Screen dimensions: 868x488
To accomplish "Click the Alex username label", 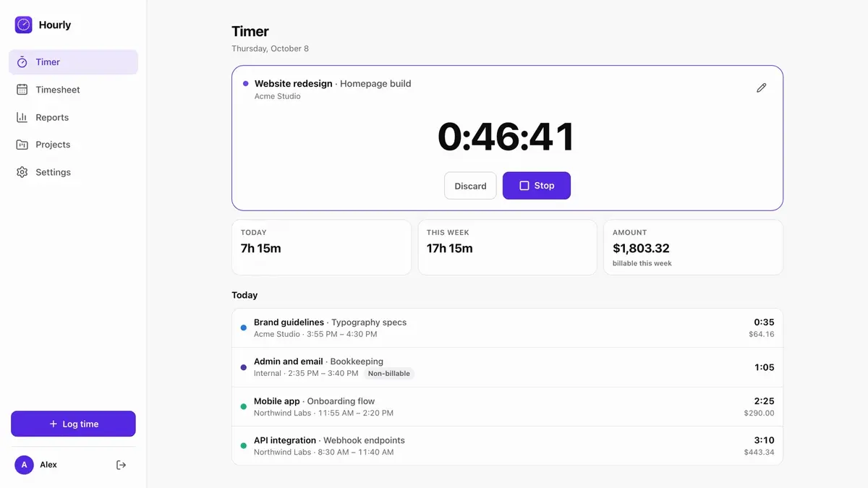I will coord(48,465).
